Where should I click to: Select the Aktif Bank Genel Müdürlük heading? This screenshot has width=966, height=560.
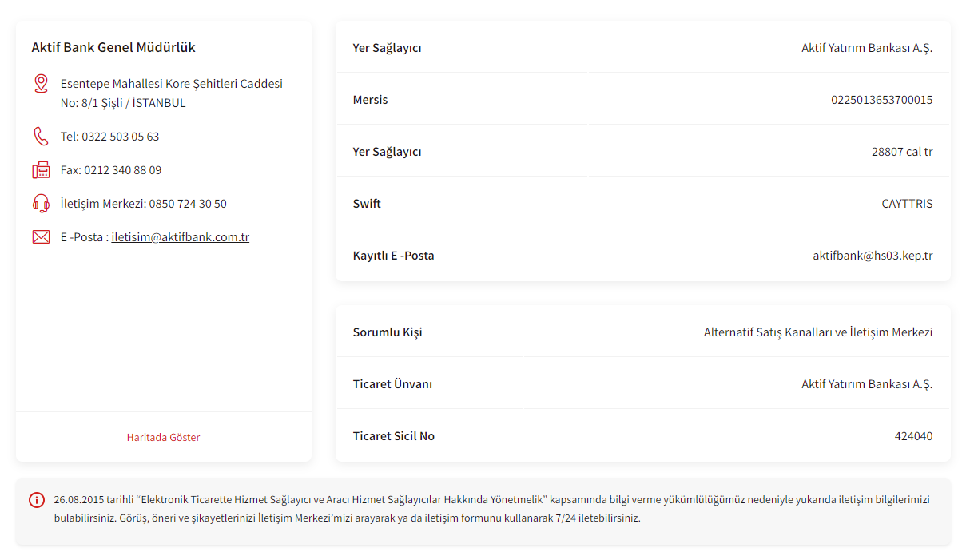(113, 47)
